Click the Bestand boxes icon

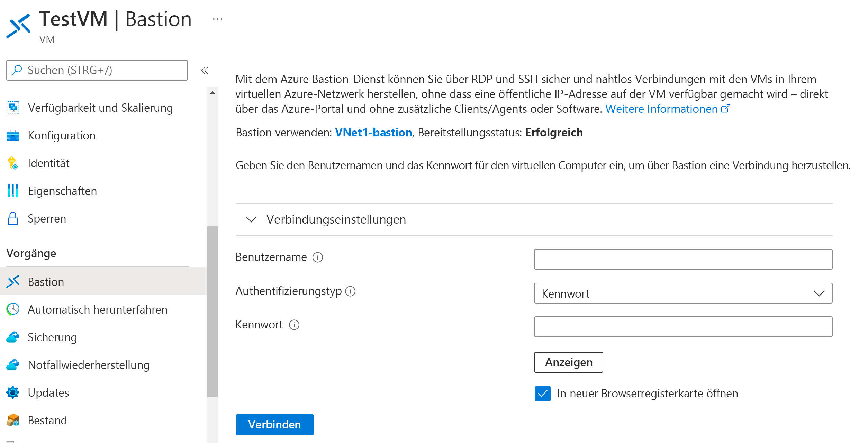(x=13, y=420)
